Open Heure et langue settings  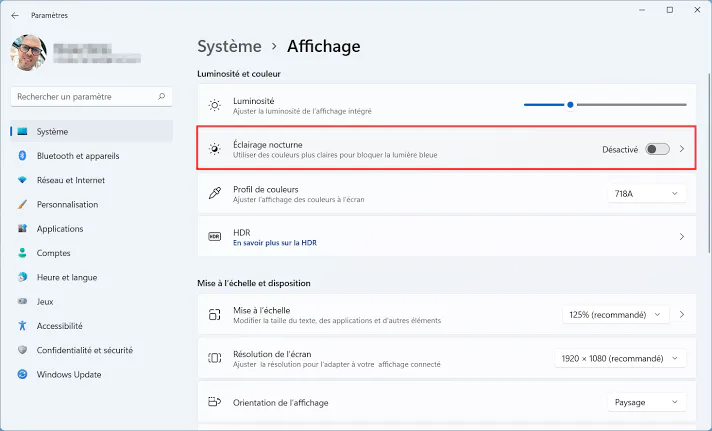pyautogui.click(x=67, y=277)
